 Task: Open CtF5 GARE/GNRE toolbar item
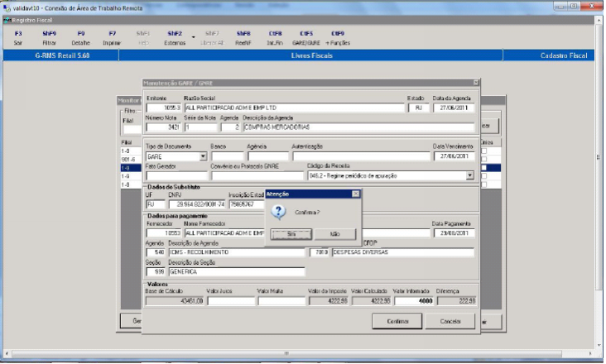pyautogui.click(x=306, y=38)
